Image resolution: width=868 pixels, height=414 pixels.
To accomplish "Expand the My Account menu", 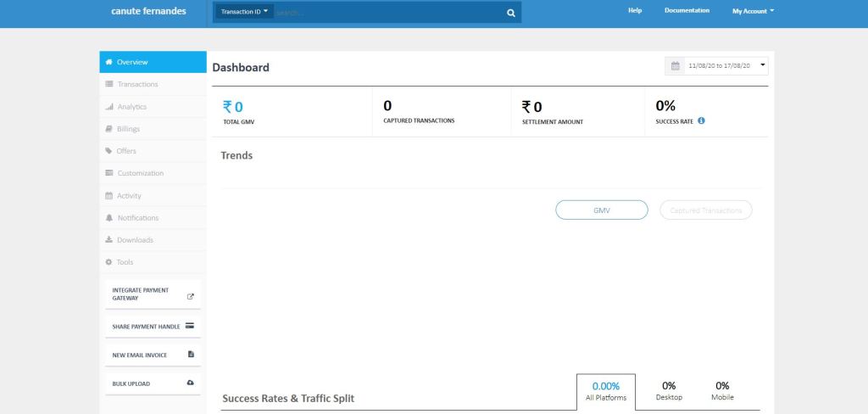I will (x=753, y=11).
